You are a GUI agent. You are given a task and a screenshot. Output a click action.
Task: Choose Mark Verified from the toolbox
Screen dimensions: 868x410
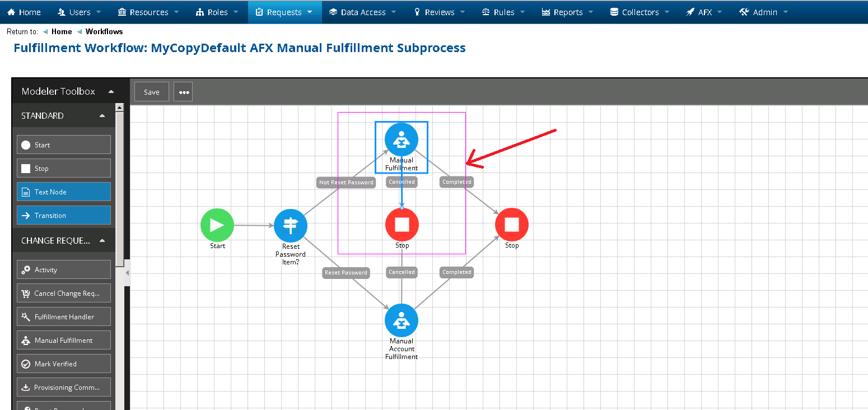[x=64, y=364]
